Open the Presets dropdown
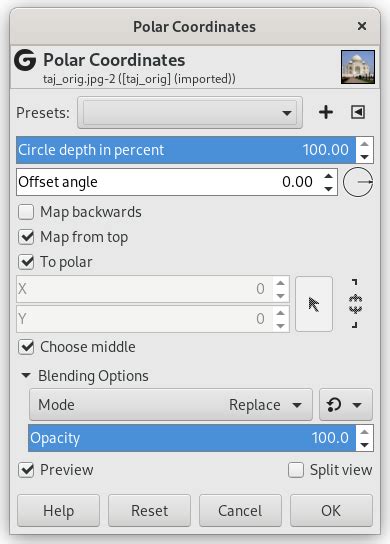The width and height of the screenshot is (390, 544). [190, 112]
